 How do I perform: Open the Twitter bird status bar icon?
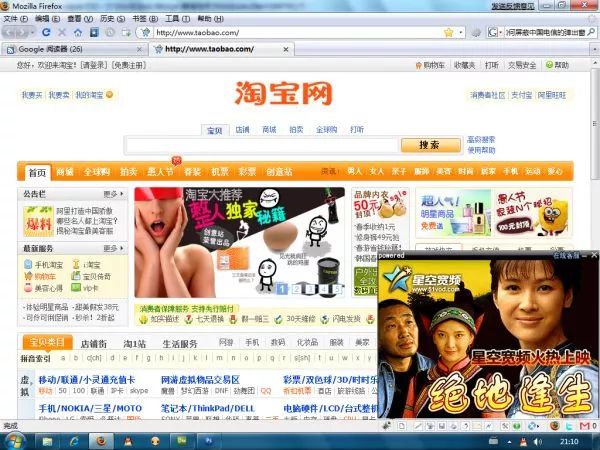(x=569, y=426)
